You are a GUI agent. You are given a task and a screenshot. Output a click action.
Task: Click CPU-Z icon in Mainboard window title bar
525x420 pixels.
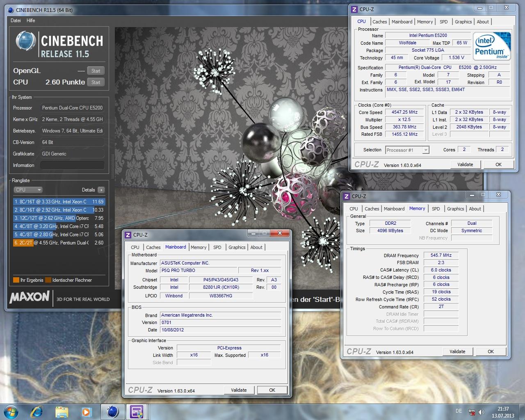pyautogui.click(x=128, y=235)
